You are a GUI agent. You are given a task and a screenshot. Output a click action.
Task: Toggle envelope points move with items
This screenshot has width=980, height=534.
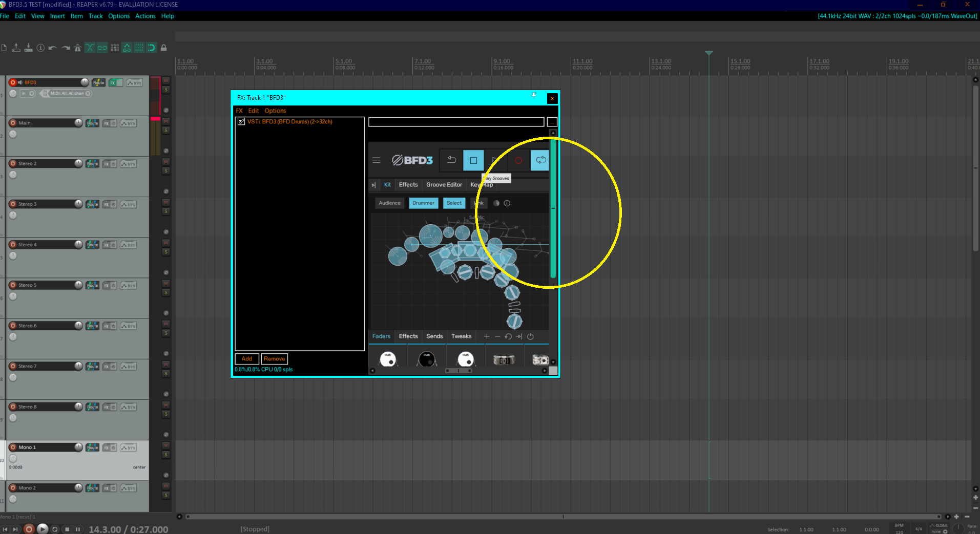(x=127, y=48)
